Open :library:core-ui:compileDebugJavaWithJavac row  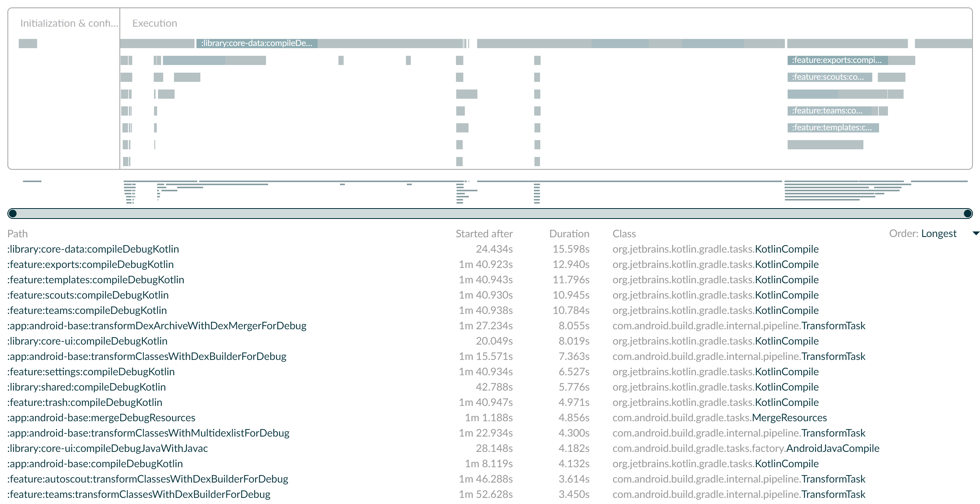108,449
